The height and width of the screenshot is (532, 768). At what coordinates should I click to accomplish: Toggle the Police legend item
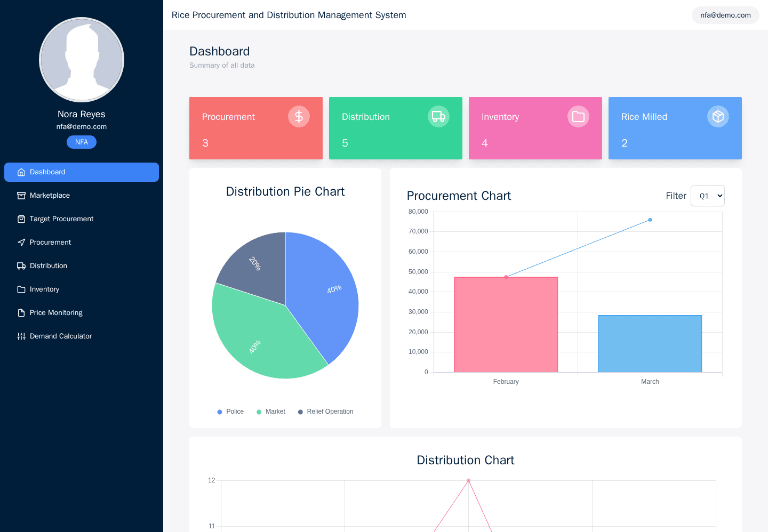[230, 412]
